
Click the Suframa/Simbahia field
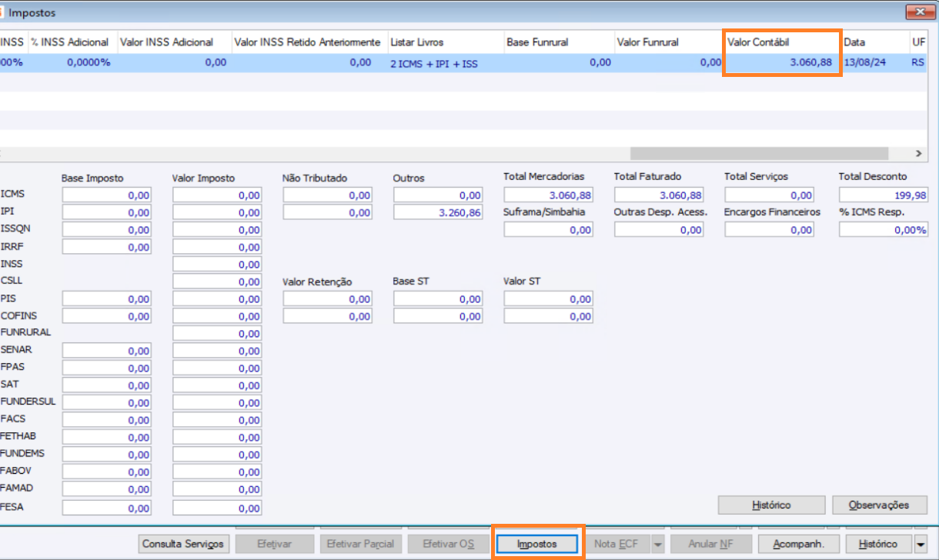[x=549, y=229]
